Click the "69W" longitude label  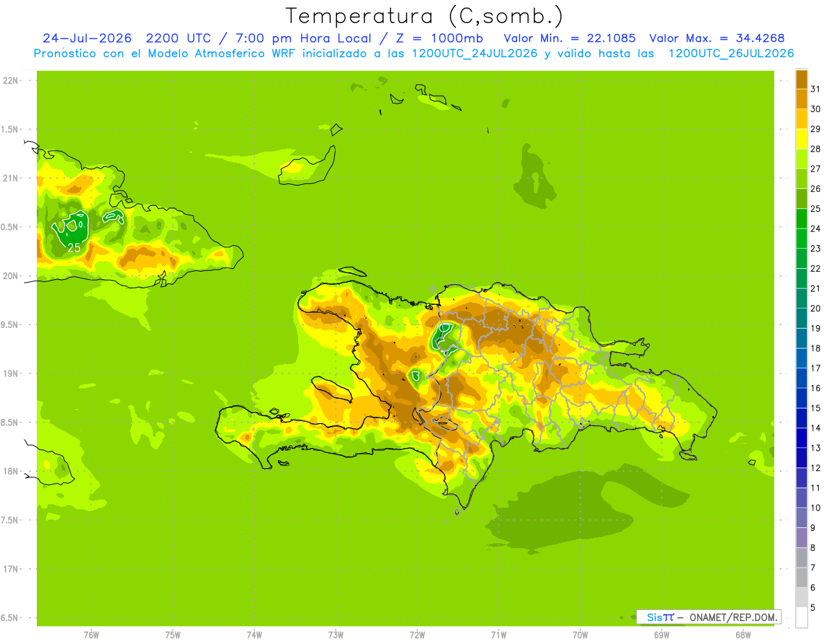click(661, 634)
